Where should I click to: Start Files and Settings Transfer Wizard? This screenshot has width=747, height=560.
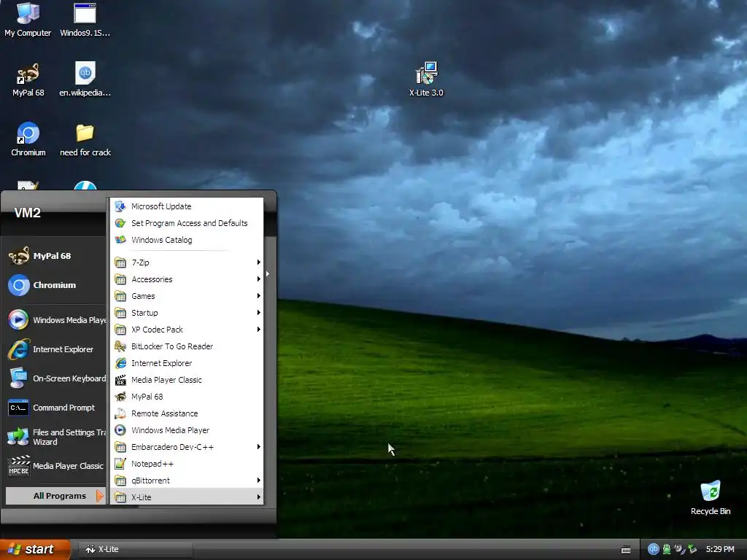[55, 437]
